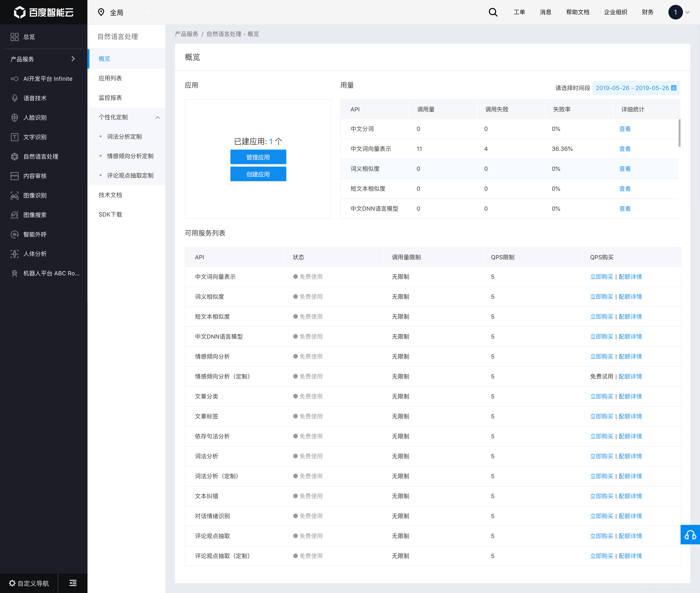Collapse the 个性化定制 section
700x593 pixels.
[x=157, y=117]
